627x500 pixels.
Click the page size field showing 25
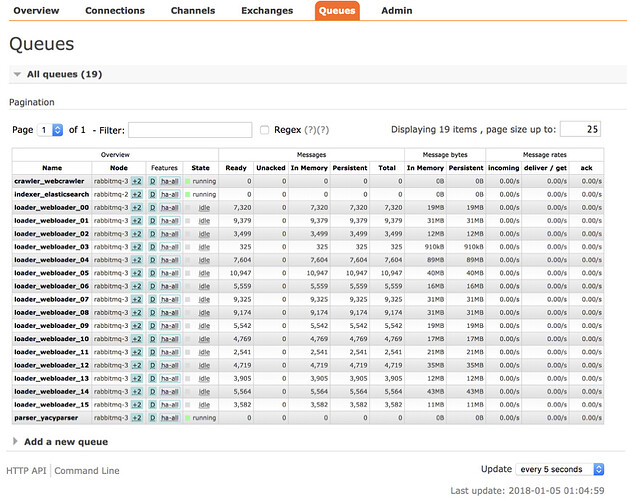(x=580, y=129)
